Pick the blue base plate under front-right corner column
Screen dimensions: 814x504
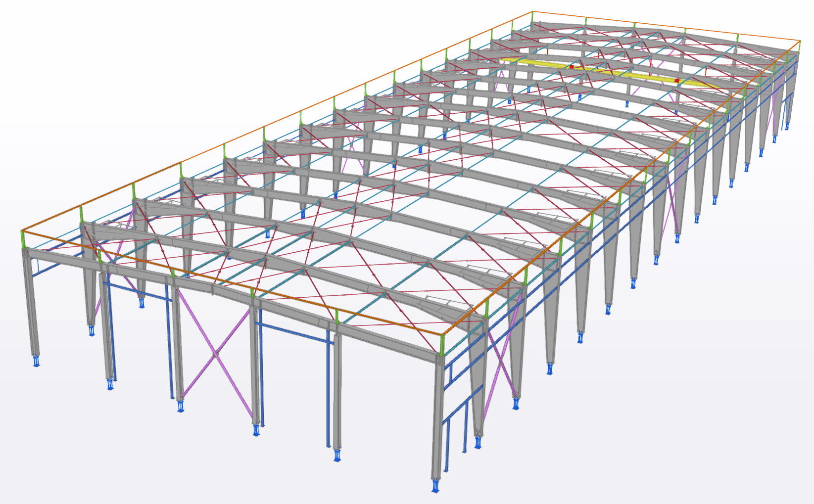(x=435, y=486)
